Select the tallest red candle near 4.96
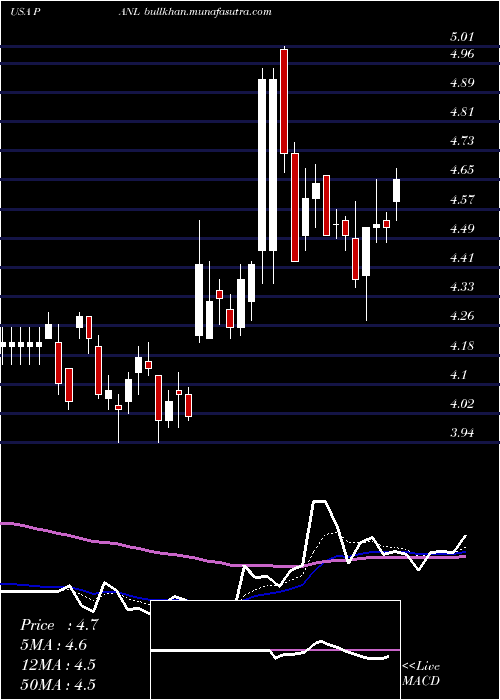Image resolution: width=500 pixels, height=700 pixels. [x=283, y=101]
